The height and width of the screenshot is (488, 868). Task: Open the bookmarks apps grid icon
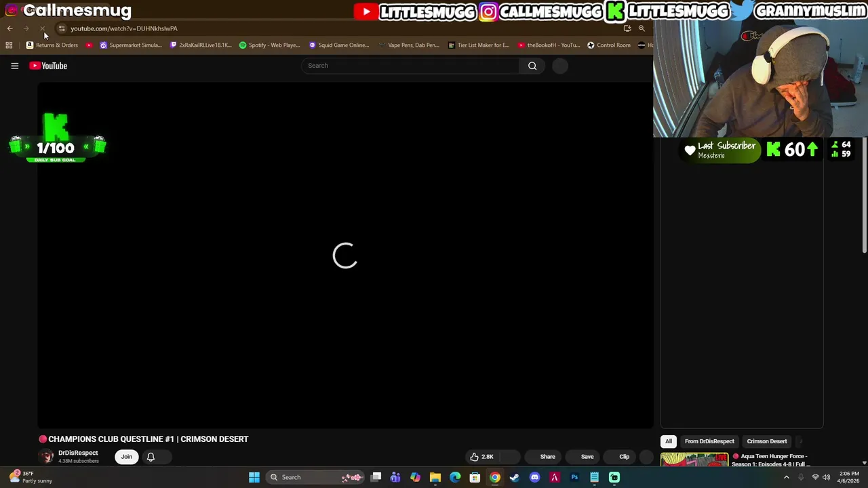tap(9, 45)
